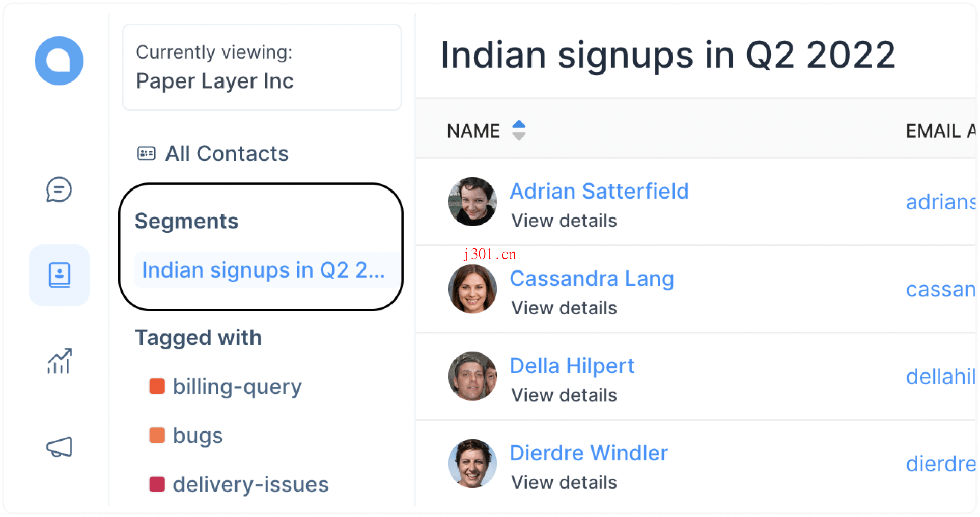
Task: Select the delivery-issues tag
Action: click(239, 484)
